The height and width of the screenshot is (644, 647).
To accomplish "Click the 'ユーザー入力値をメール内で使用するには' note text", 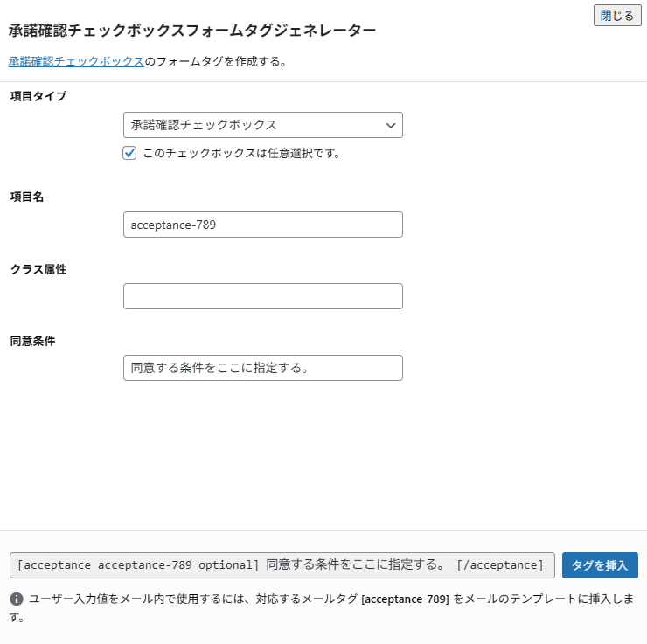I will point(175,599).
